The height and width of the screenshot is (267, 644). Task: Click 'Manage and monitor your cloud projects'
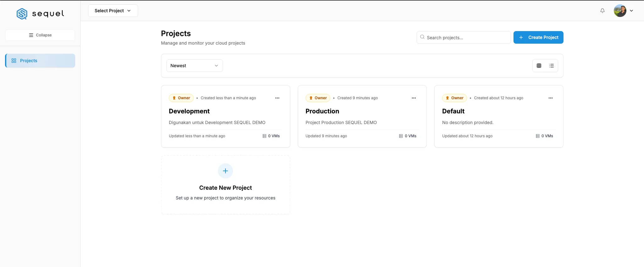pos(203,43)
